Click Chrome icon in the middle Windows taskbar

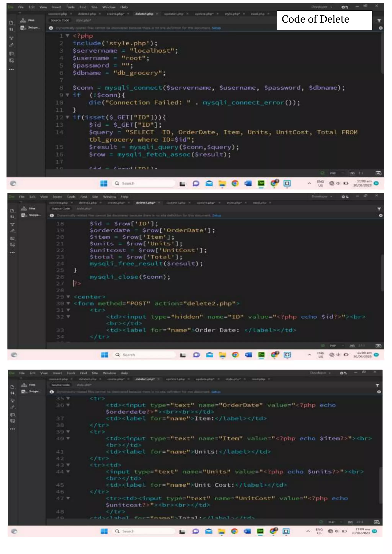click(235, 355)
